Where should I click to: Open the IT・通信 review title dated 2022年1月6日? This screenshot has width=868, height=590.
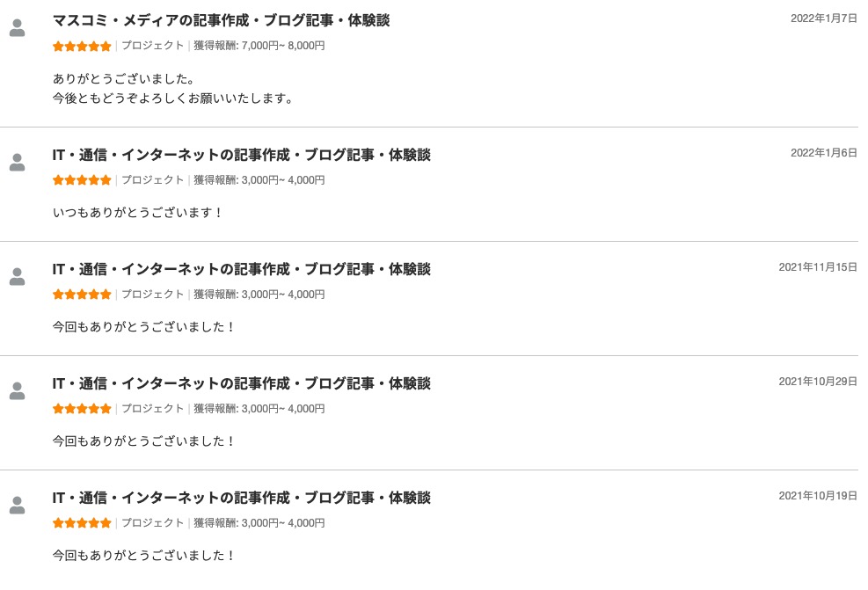241,155
